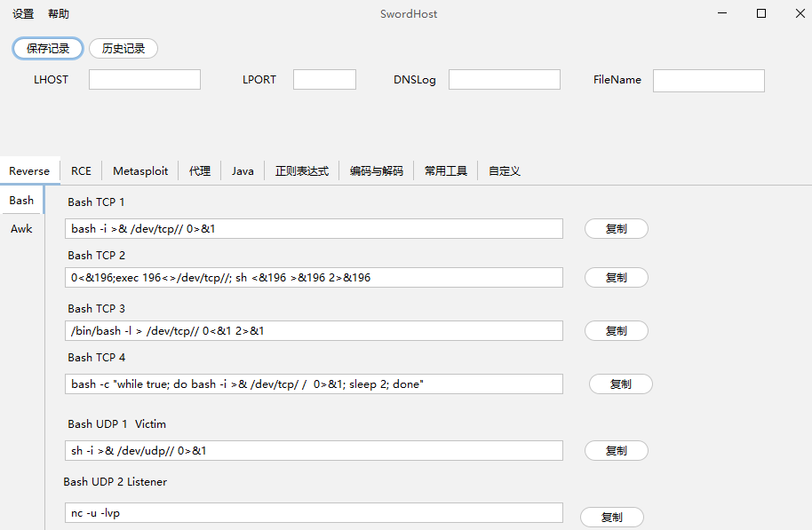Click the Bash TCP 3 label
The width and height of the screenshot is (812, 530).
click(x=96, y=309)
